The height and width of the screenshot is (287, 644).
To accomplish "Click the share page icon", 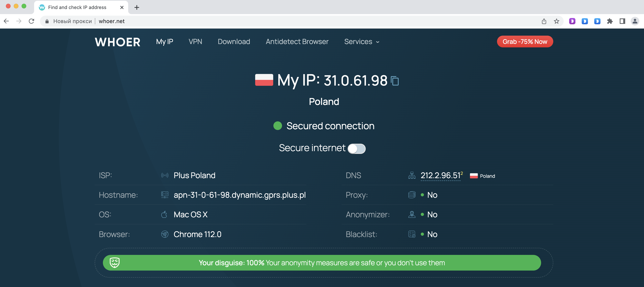I will pos(544,21).
